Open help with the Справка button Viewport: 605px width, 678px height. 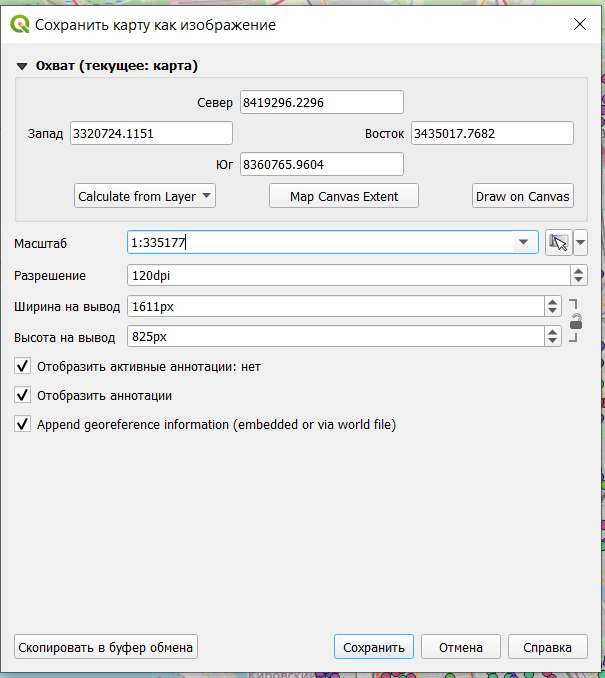click(x=547, y=647)
